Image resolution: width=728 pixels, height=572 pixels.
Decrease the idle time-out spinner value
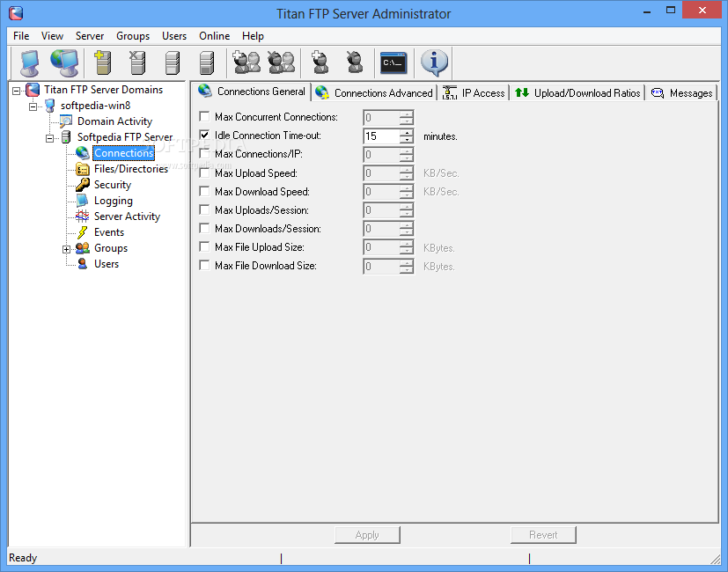pos(407,140)
